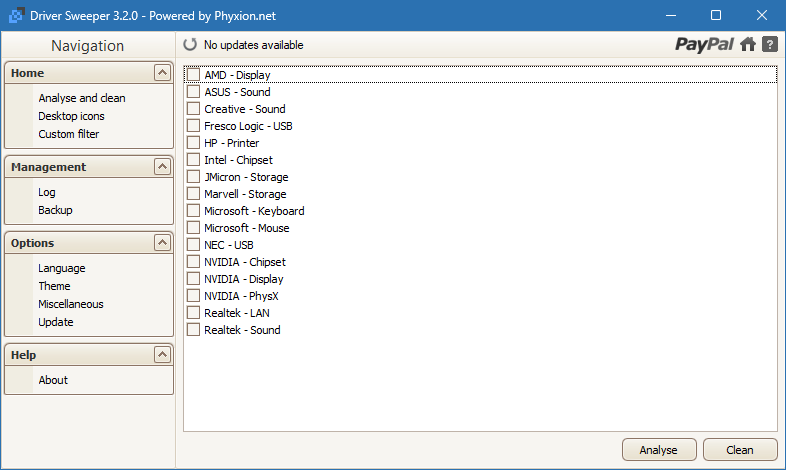
Task: Check the NEC - USB checkbox
Action: coord(193,245)
